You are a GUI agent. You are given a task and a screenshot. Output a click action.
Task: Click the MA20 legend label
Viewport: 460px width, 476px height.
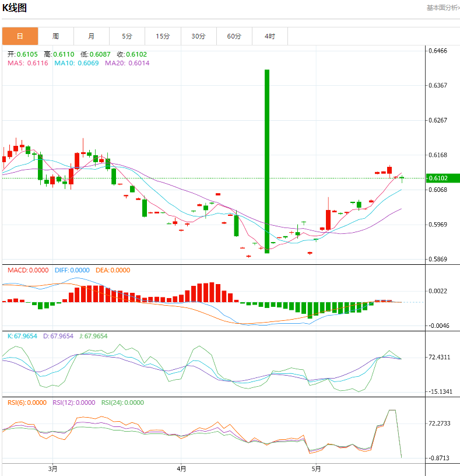[115, 63]
